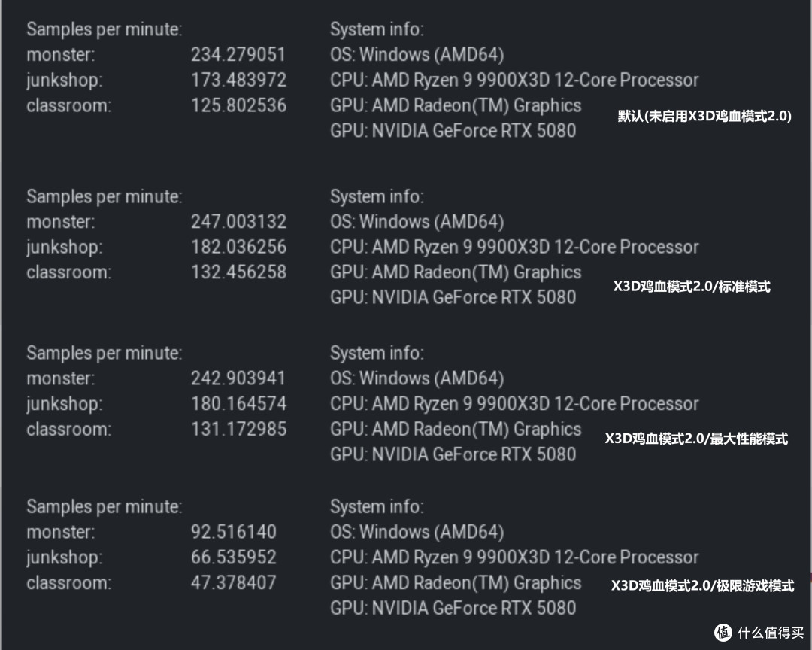Viewport: 812px width, 650px height.
Task: Select the junkshop score 182.036256
Action: 239,247
